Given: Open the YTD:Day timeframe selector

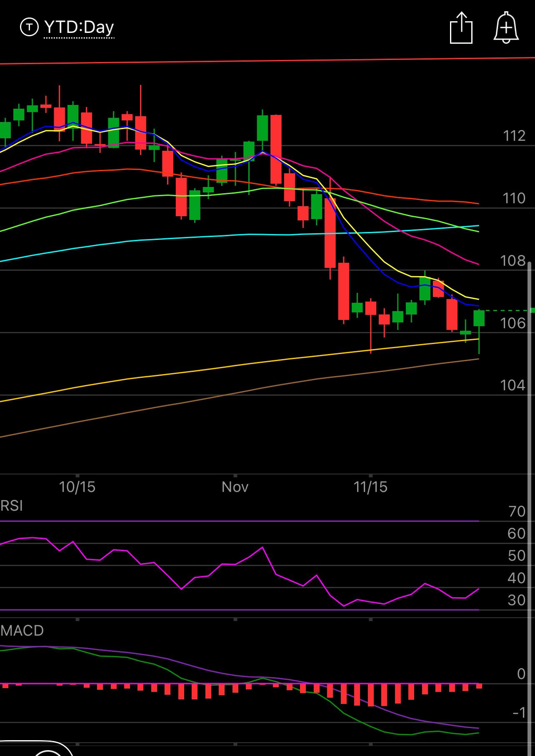Looking at the screenshot, I should click(x=79, y=27).
